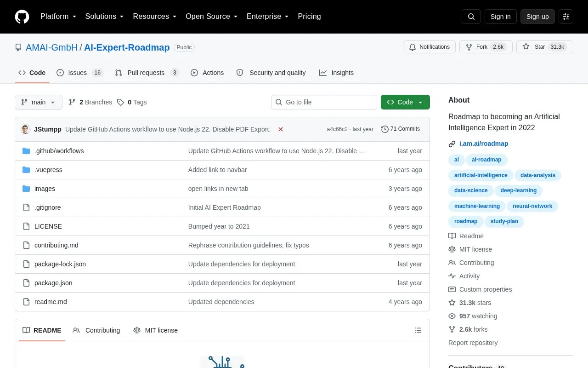Open the Readme link in About

pos(466,236)
